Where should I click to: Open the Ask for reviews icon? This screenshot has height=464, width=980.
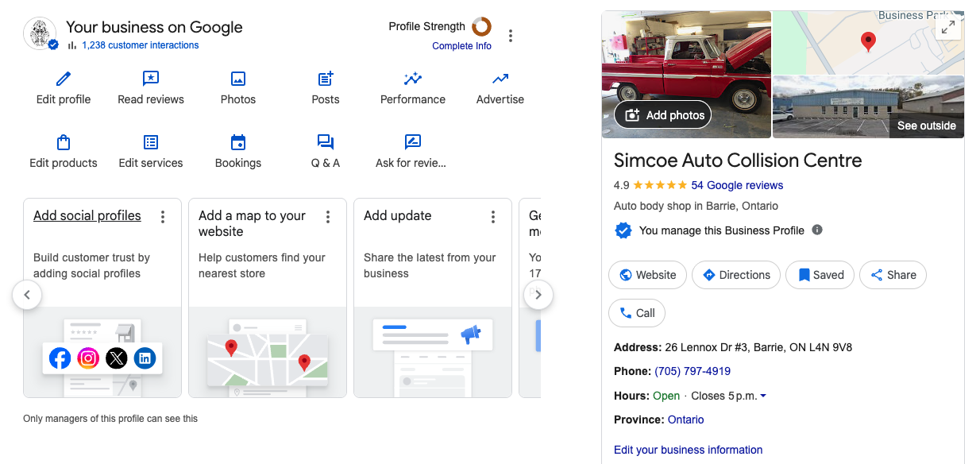coord(412,142)
